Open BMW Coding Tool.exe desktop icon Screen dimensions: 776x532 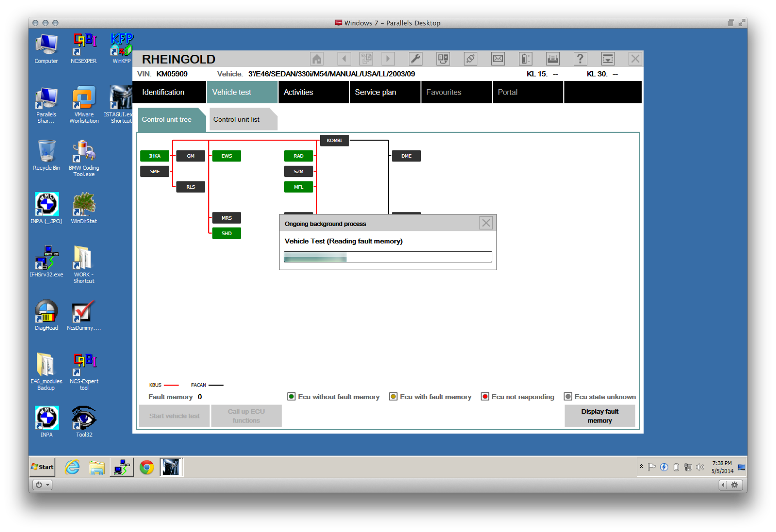coord(84,159)
